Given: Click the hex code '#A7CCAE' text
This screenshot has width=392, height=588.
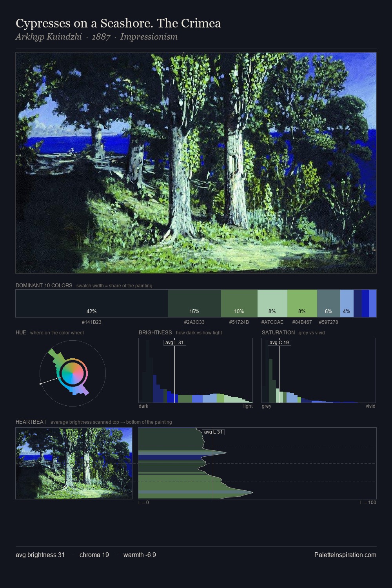Looking at the screenshot, I should pyautogui.click(x=272, y=322).
